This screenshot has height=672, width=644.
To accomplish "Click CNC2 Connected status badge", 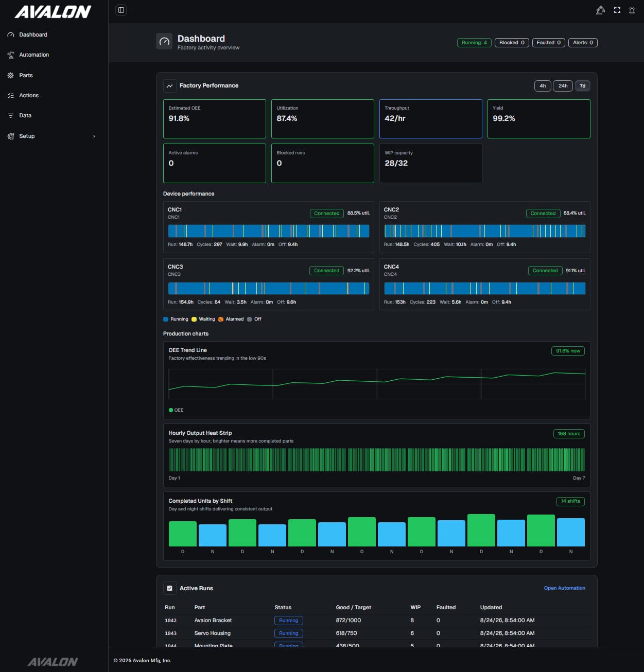I will point(543,214).
